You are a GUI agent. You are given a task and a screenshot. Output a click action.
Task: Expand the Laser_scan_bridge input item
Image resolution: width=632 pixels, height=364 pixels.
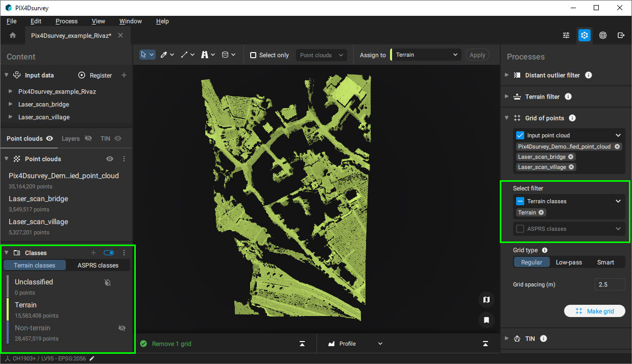click(x=11, y=104)
